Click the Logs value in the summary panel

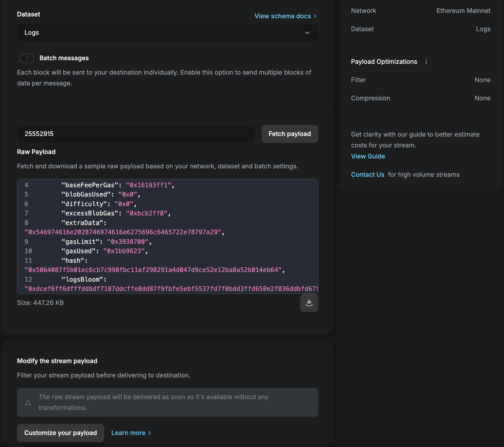pos(483,29)
